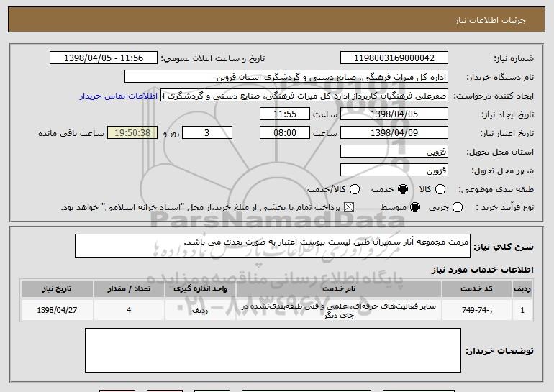The width and height of the screenshot is (554, 392).
Task: Click the ردیف column header
Action: pos(522,288)
